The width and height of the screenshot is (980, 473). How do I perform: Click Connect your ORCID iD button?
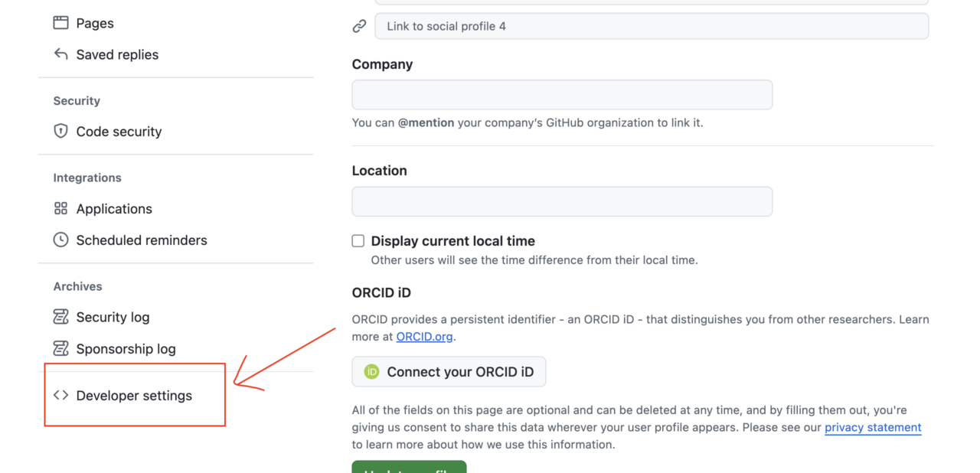449,372
